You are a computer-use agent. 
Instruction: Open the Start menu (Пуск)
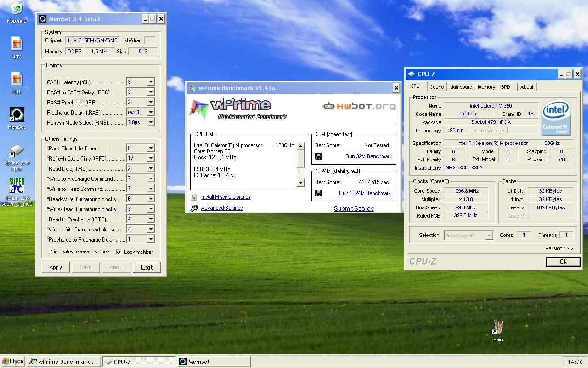pos(13,362)
